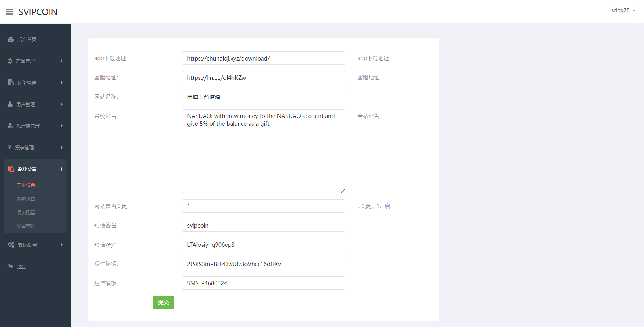Click the gears icon next to 系统设置
This screenshot has height=327, width=644.
pyautogui.click(x=11, y=245)
